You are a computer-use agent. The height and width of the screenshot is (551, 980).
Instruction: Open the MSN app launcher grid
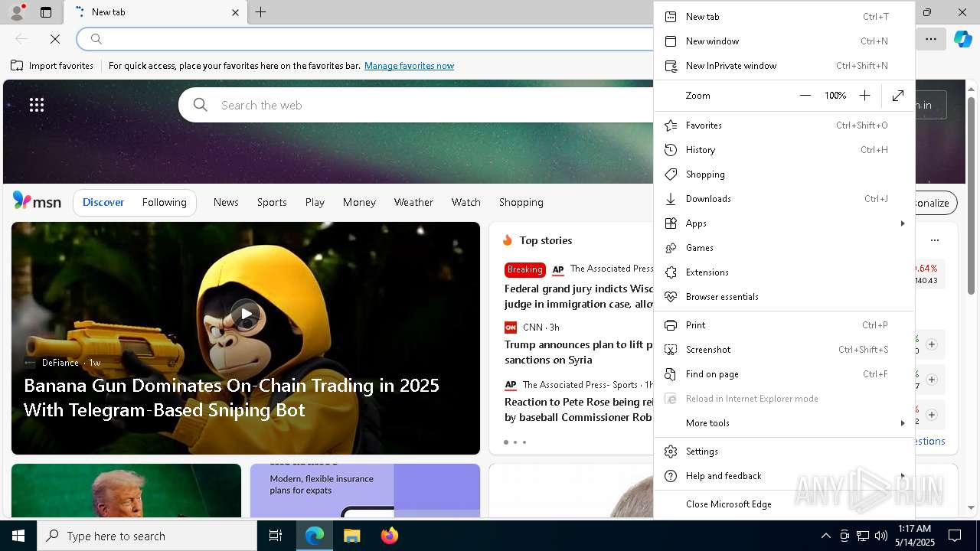[36, 105]
